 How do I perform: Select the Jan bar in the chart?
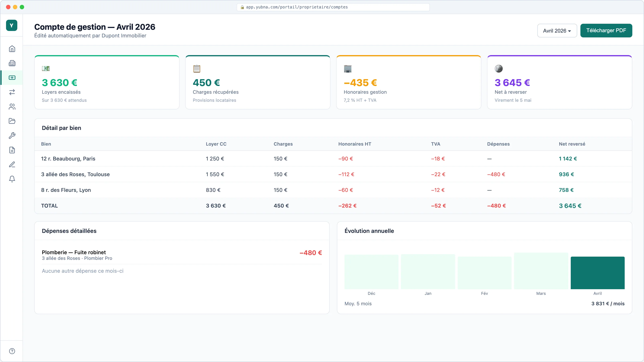coord(428,271)
